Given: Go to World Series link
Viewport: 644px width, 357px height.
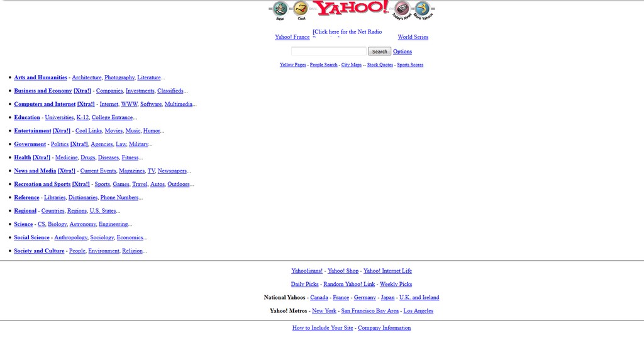Looking at the screenshot, I should click(x=413, y=37).
